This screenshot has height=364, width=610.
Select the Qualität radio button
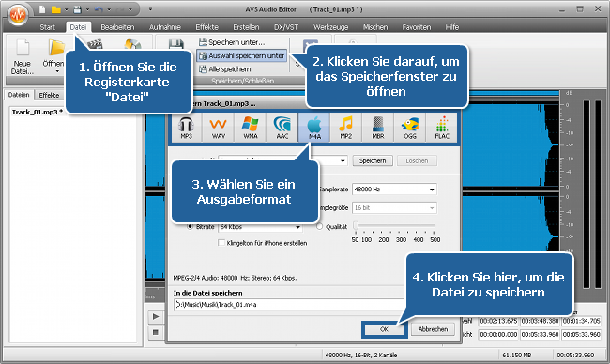[320, 226]
